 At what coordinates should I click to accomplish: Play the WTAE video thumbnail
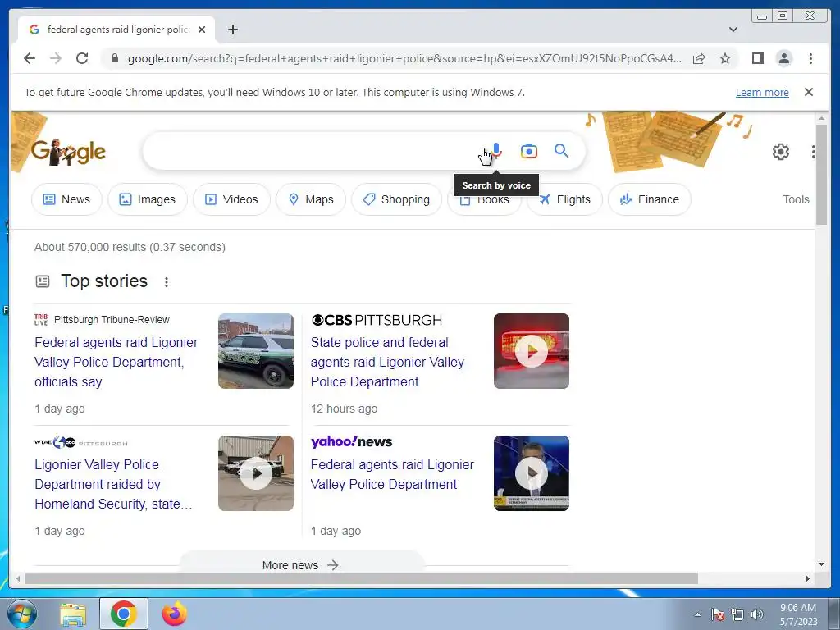click(256, 473)
